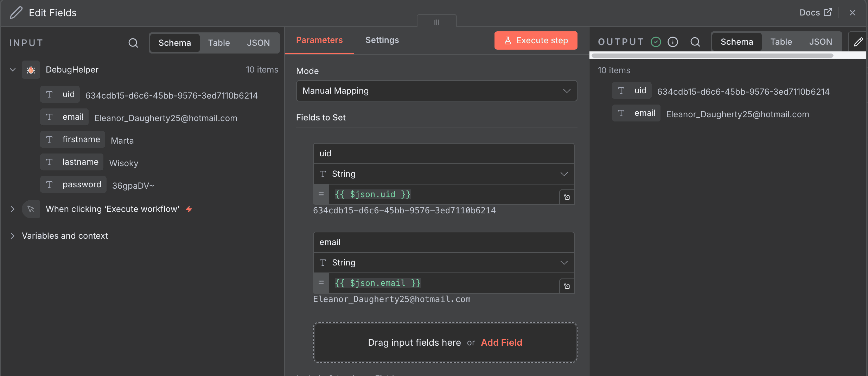
Task: Open expression editor for email value
Action: point(567,286)
